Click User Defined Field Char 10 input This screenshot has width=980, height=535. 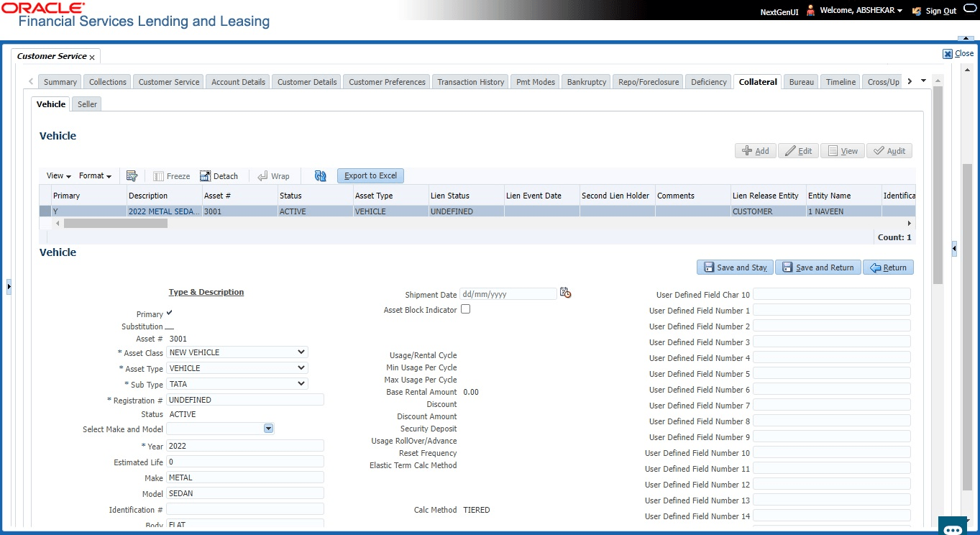coord(832,294)
